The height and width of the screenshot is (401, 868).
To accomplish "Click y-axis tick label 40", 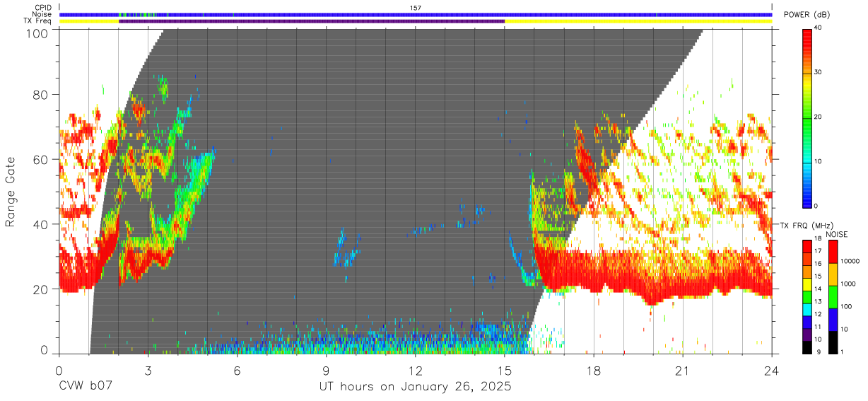I will tap(42, 225).
